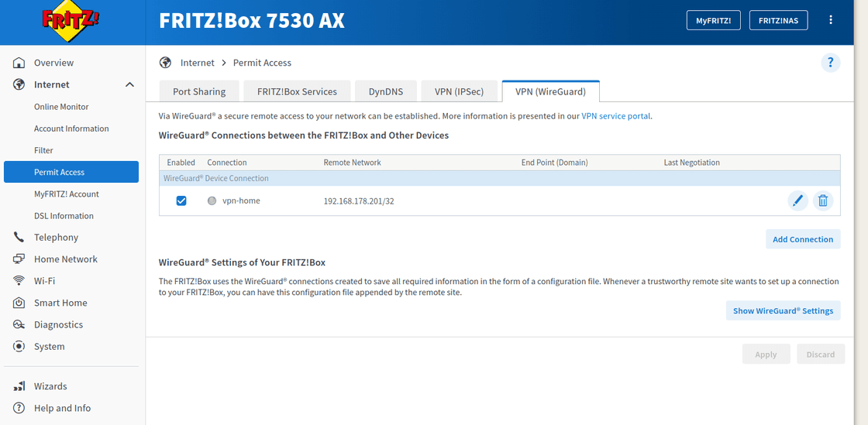Open the VPN service portal link
This screenshot has height=425, width=868.
coord(615,116)
